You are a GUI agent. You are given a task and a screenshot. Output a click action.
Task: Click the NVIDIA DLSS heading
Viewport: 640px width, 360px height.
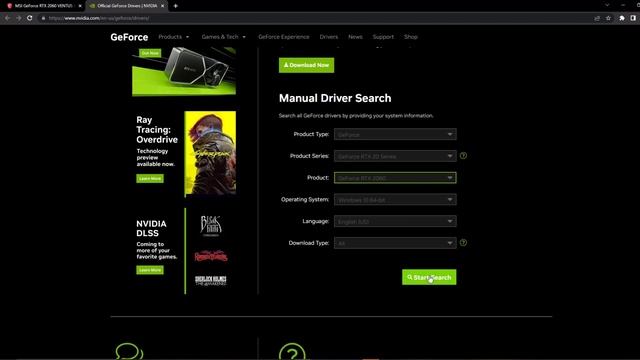[x=151, y=229]
